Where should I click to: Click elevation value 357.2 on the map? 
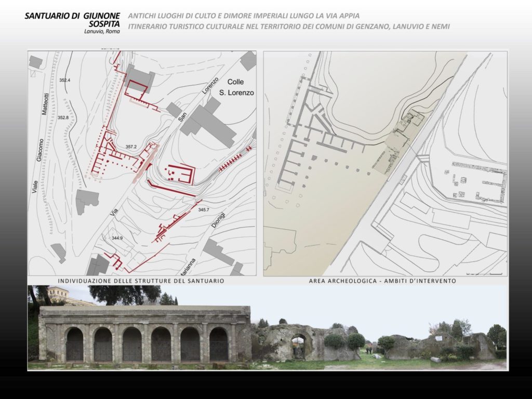[131, 147]
